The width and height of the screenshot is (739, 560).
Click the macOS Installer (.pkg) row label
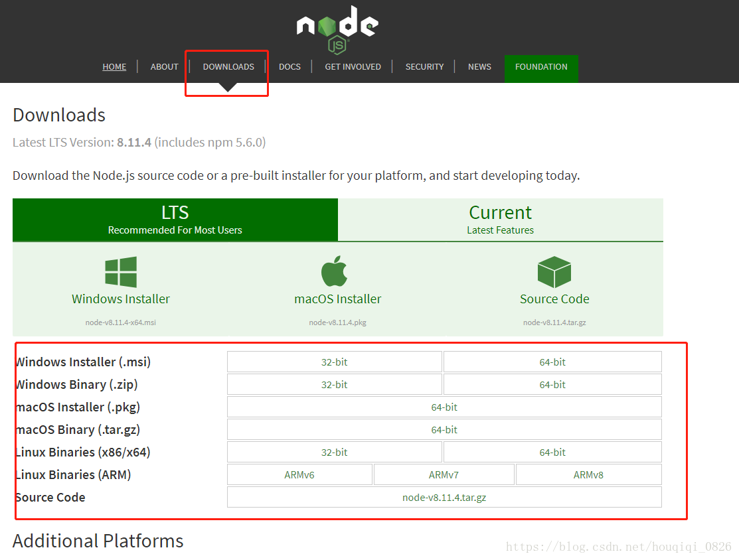78,407
